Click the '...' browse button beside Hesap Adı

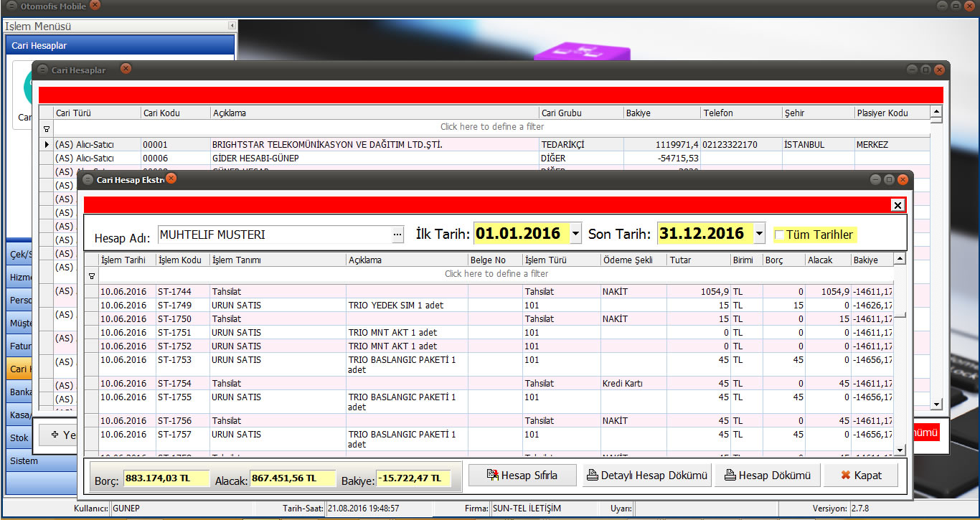(x=397, y=234)
